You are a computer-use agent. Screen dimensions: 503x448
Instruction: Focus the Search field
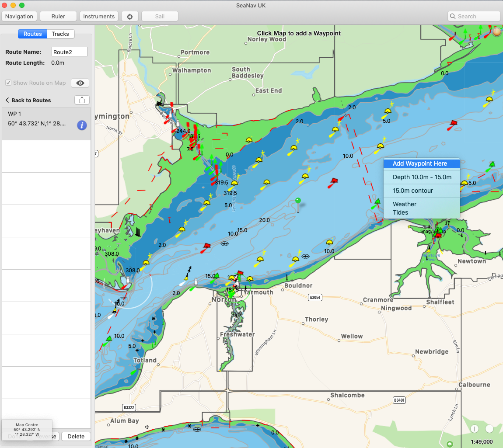click(474, 16)
